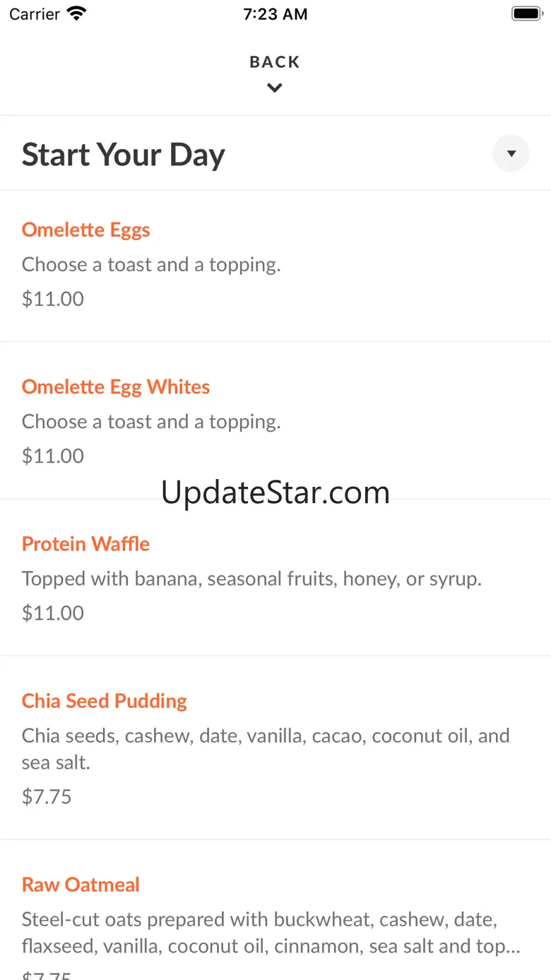551x980 pixels.
Task: Tap the description under Omelette Egg Whites
Action: (x=151, y=422)
